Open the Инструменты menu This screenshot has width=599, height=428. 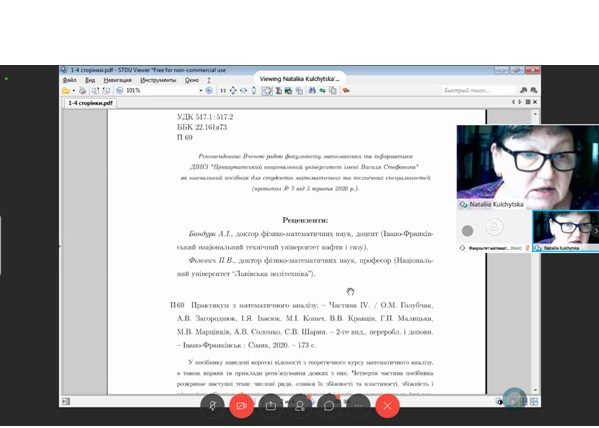coord(158,80)
